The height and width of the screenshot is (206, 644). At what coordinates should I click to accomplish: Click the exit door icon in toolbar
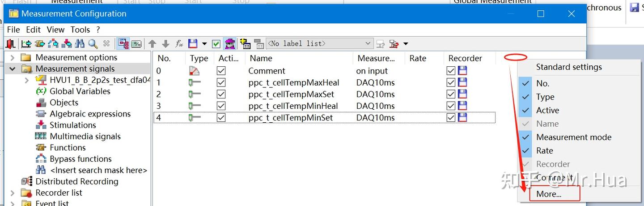click(10, 43)
